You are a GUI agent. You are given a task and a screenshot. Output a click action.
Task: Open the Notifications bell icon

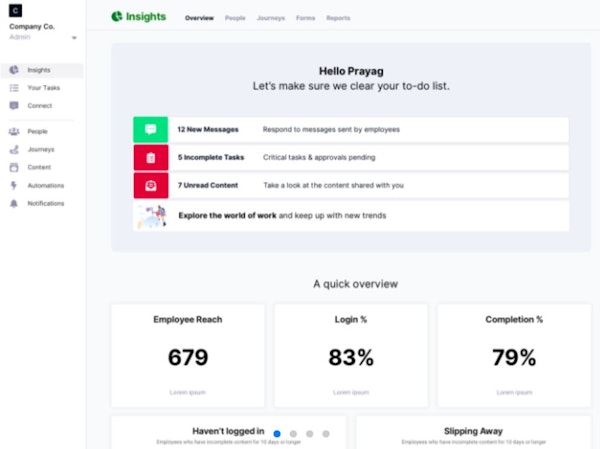click(x=14, y=203)
